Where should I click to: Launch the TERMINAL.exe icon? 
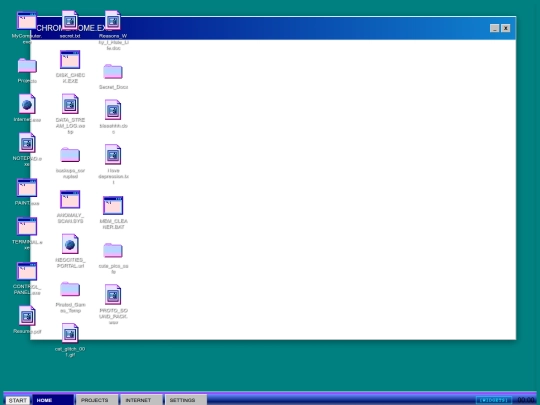click(27, 227)
